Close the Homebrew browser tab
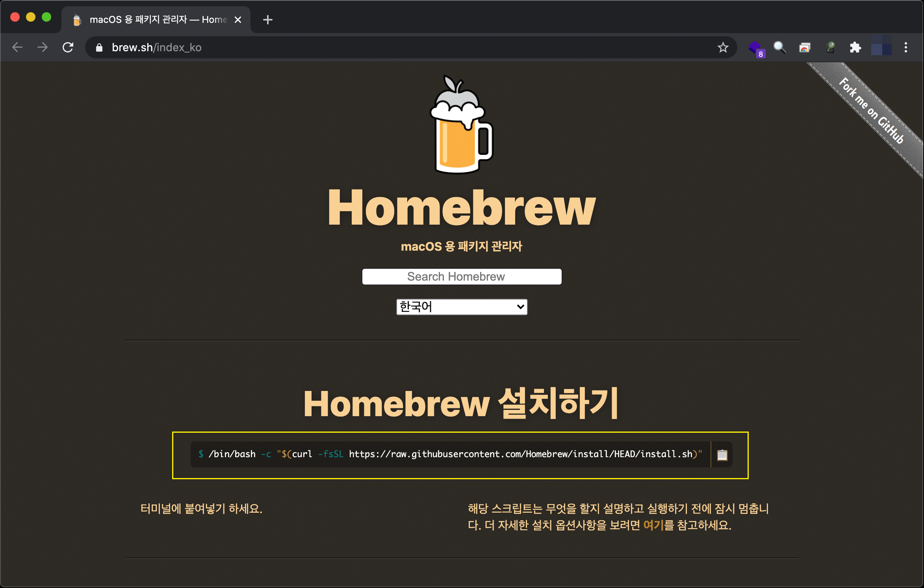Viewport: 924px width, 588px height. (x=238, y=20)
